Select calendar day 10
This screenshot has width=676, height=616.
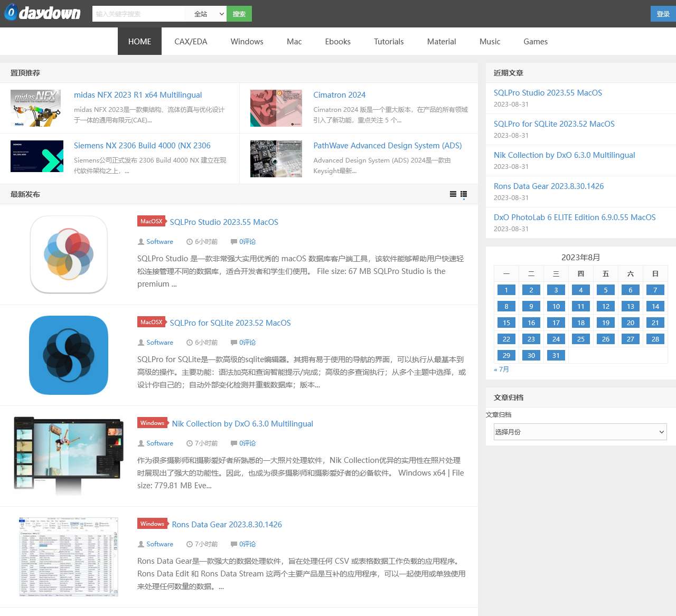(556, 306)
